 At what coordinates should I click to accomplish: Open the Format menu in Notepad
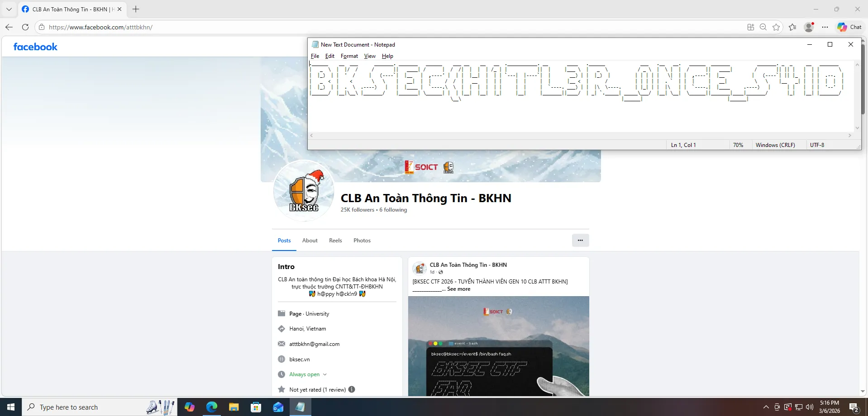click(x=348, y=56)
